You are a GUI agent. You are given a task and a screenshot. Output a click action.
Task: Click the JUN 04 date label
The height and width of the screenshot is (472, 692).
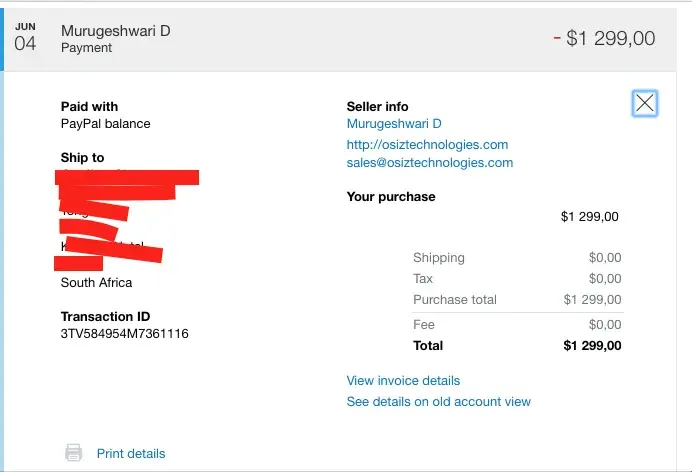click(x=25, y=37)
